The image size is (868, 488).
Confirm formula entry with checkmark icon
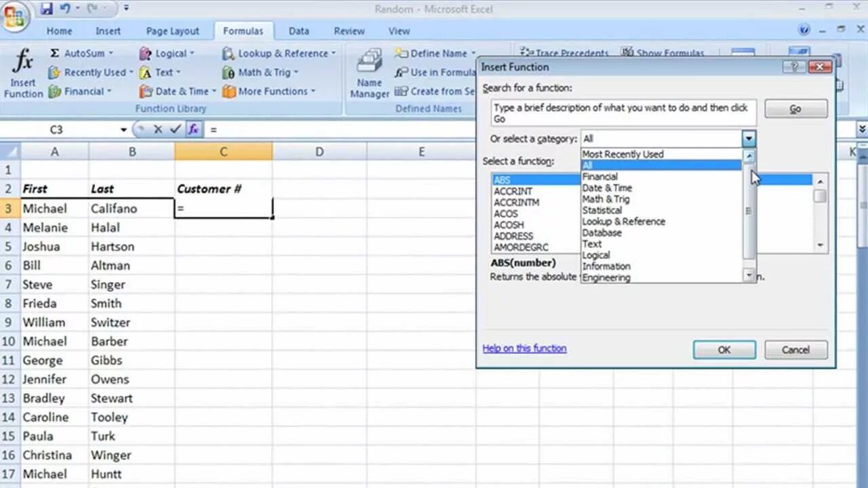[176, 129]
